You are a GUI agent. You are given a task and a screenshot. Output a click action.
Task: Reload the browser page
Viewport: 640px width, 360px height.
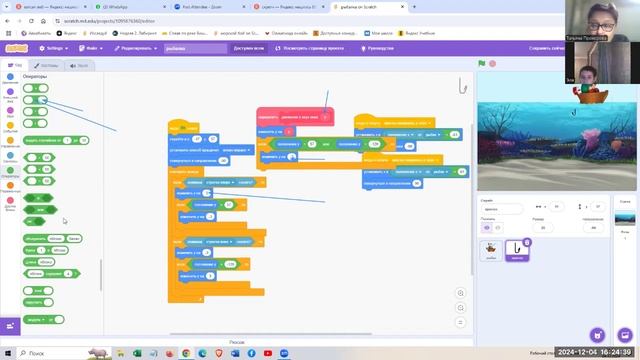tap(31, 21)
